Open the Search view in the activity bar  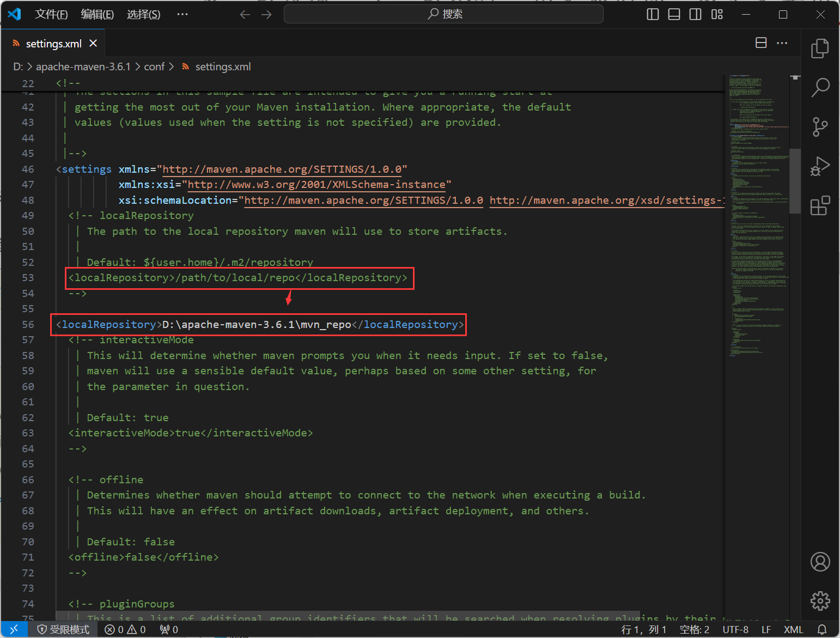tap(820, 87)
